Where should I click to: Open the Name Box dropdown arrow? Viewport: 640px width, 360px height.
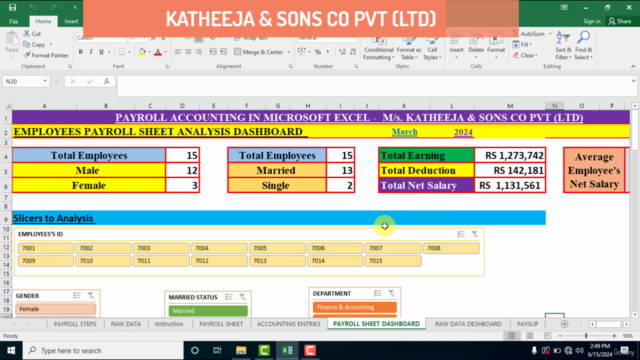click(x=45, y=82)
